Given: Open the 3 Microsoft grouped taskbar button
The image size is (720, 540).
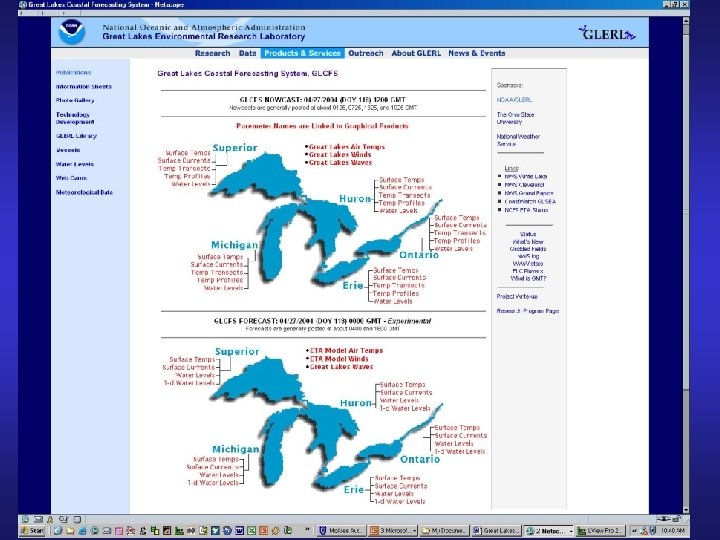Looking at the screenshot, I should [x=393, y=530].
